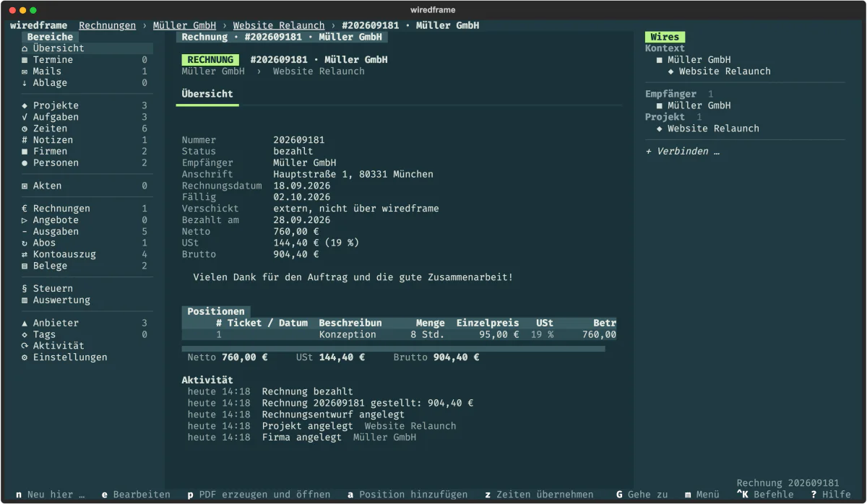Image resolution: width=867 pixels, height=504 pixels.
Task: Open Befehle command palette in bottom bar
Action: 765,495
